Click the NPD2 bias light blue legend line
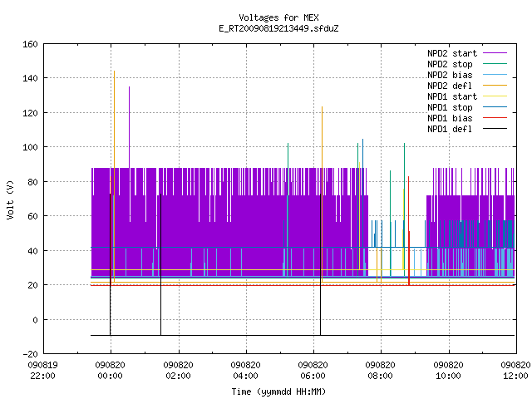 (x=495, y=75)
